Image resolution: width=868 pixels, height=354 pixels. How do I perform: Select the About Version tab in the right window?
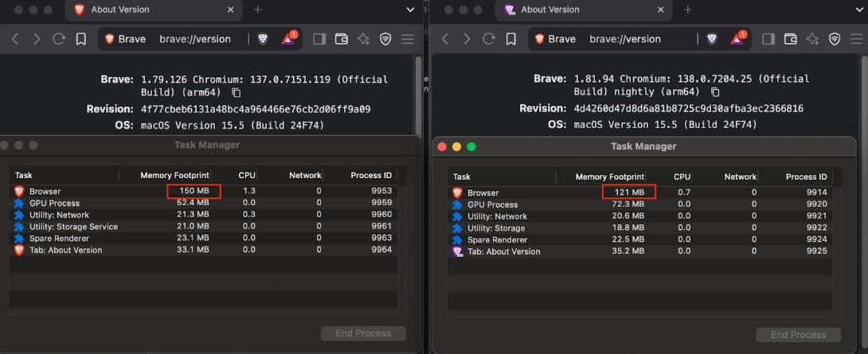585,10
